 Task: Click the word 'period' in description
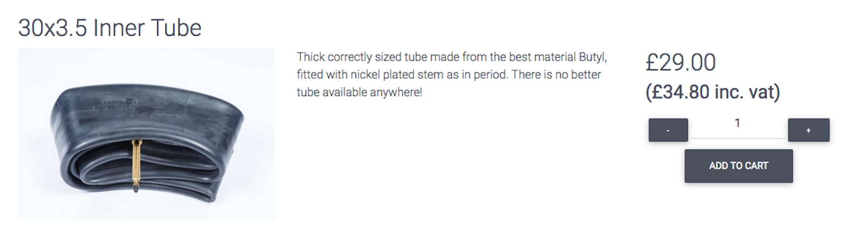tap(490, 74)
